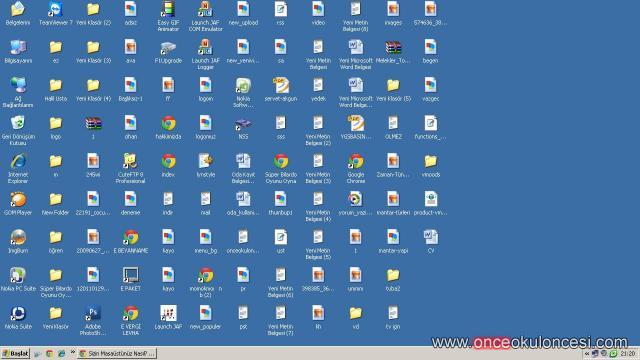Click the Chrome taskbar window button
This screenshot has width=640, height=360.
(x=117, y=353)
